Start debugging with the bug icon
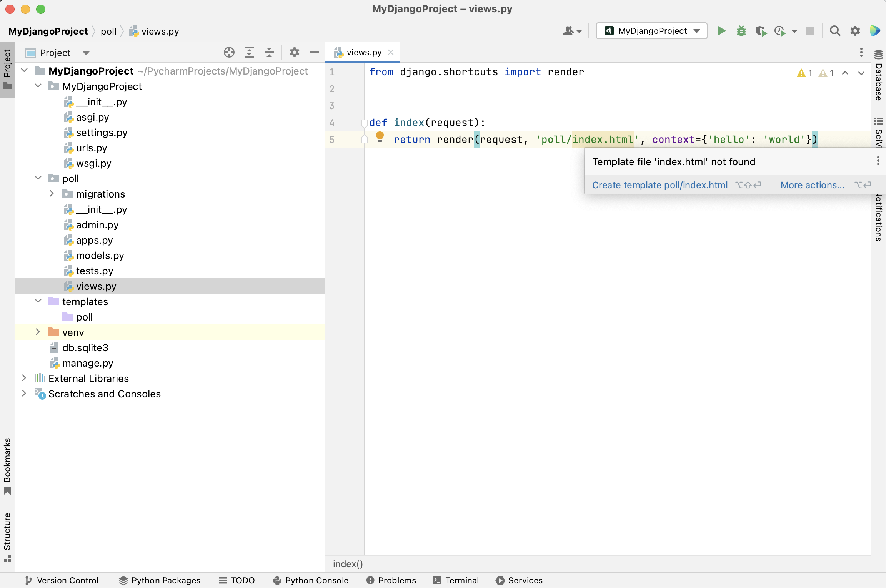886x588 pixels. 741,31
